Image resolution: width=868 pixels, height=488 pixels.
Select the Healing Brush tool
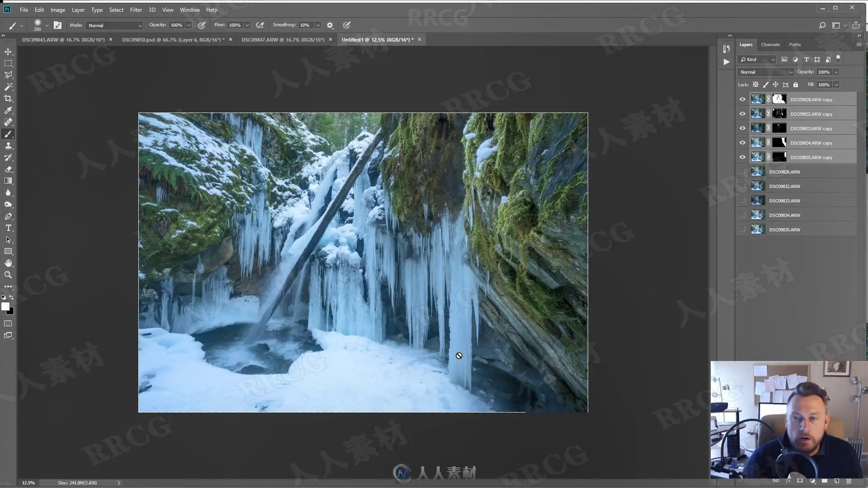click(x=8, y=122)
